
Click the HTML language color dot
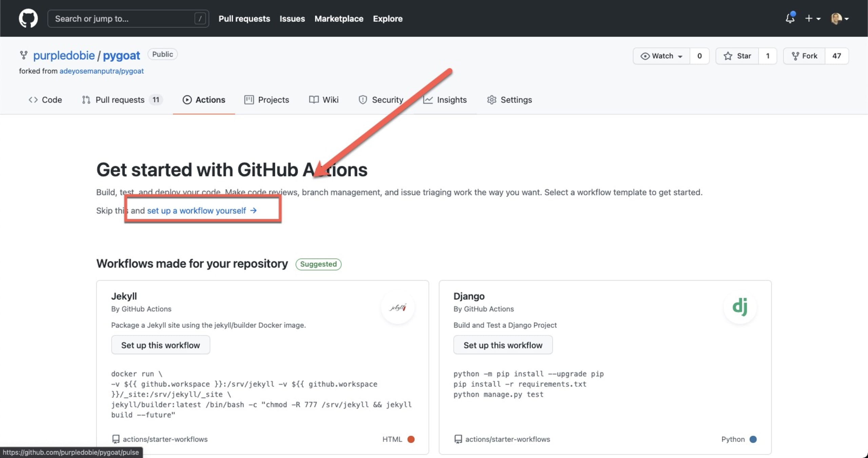click(411, 439)
